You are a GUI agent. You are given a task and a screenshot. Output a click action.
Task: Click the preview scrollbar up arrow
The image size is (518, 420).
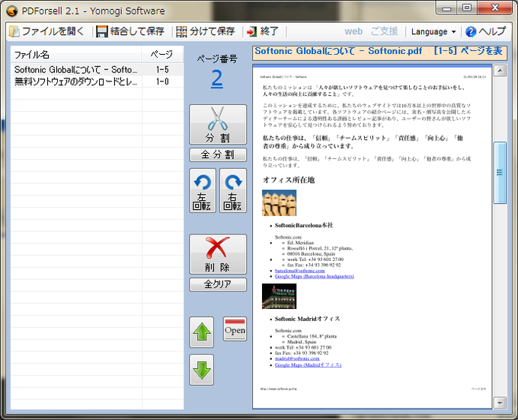[x=500, y=71]
